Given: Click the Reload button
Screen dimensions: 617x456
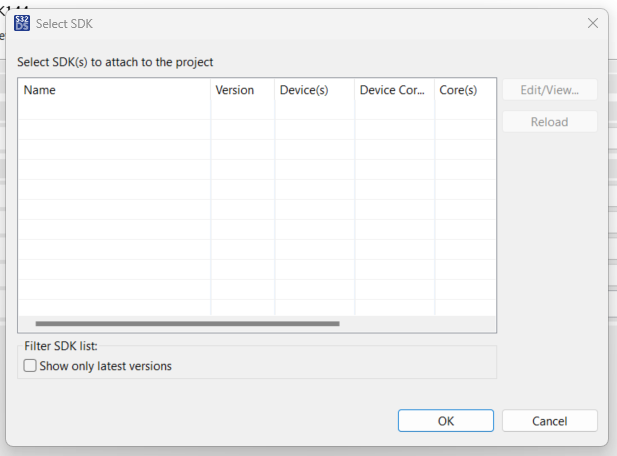Looking at the screenshot, I should tap(550, 122).
